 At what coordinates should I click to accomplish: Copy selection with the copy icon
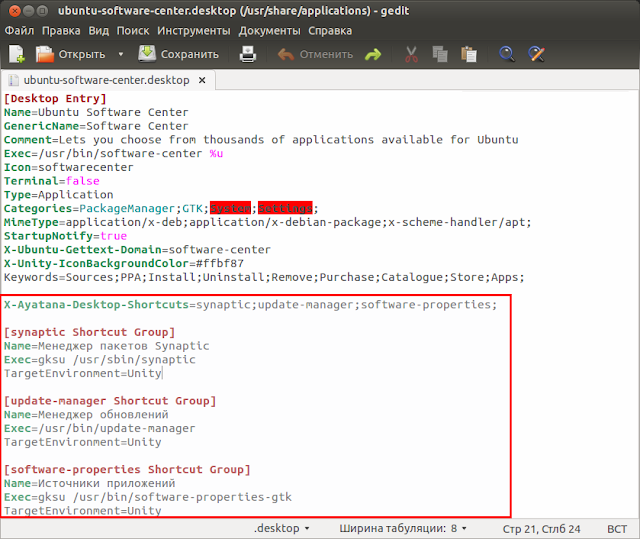point(440,54)
